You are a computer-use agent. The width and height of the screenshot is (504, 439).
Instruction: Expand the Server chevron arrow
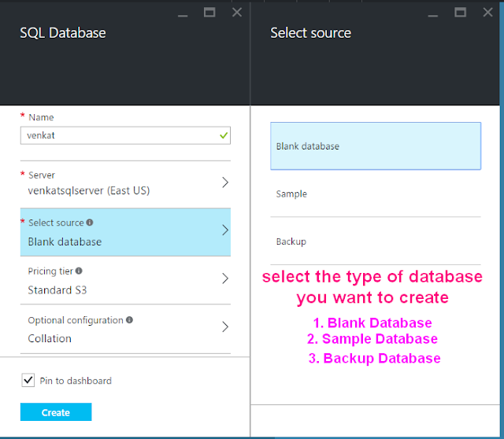pyautogui.click(x=225, y=183)
